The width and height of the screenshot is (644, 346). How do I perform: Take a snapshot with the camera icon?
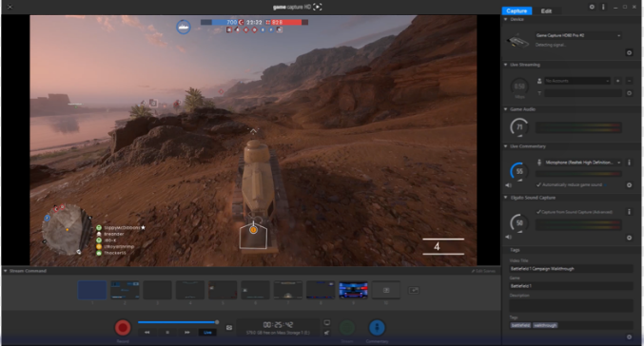[229, 328]
